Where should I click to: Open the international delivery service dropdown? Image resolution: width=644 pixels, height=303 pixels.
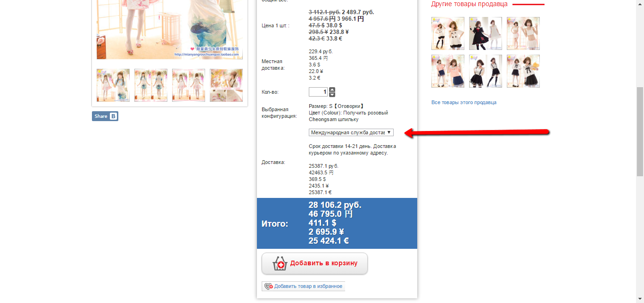(x=351, y=132)
